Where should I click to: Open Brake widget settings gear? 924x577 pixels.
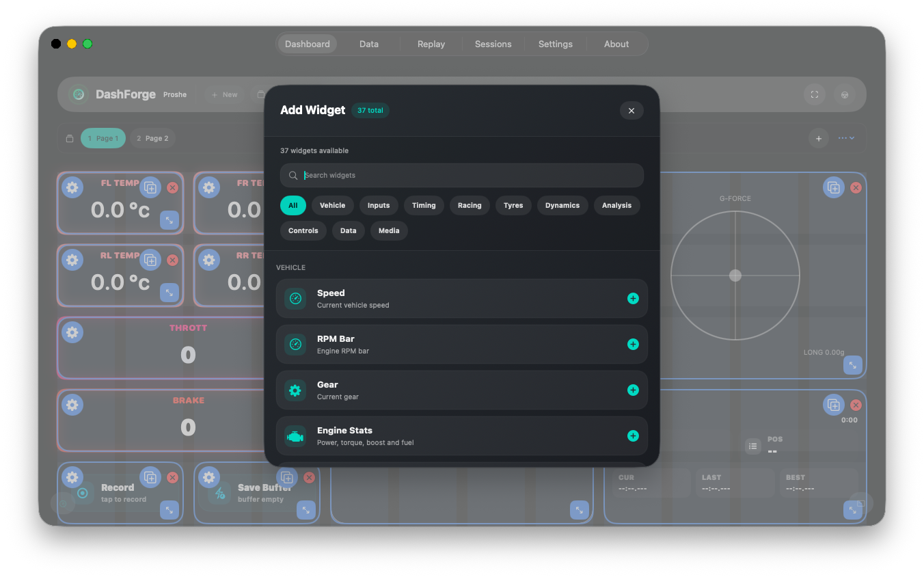pos(72,405)
